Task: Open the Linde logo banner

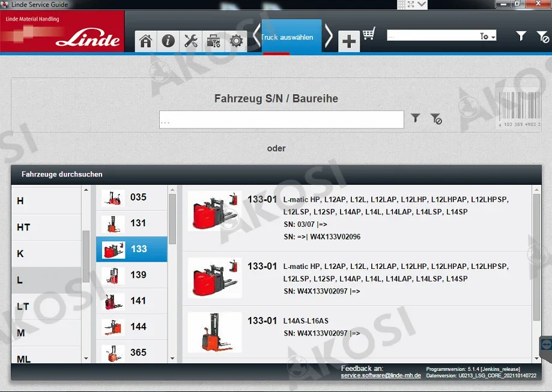Action: pyautogui.click(x=62, y=31)
